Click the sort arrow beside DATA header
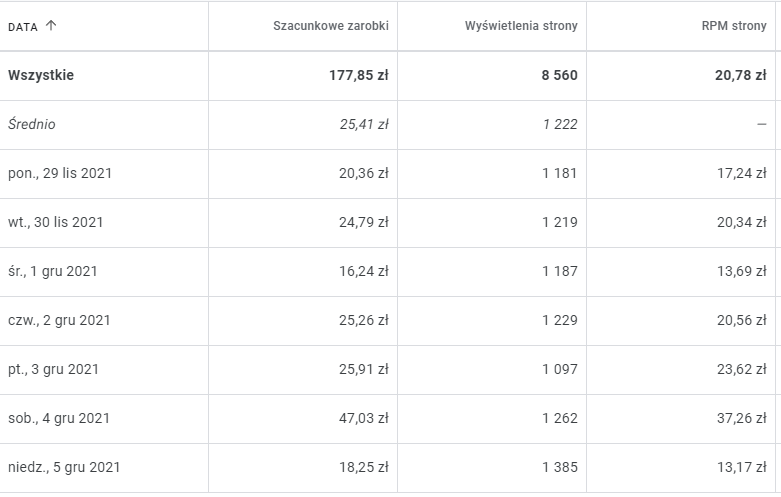Image resolution: width=781 pixels, height=497 pixels. click(51, 26)
